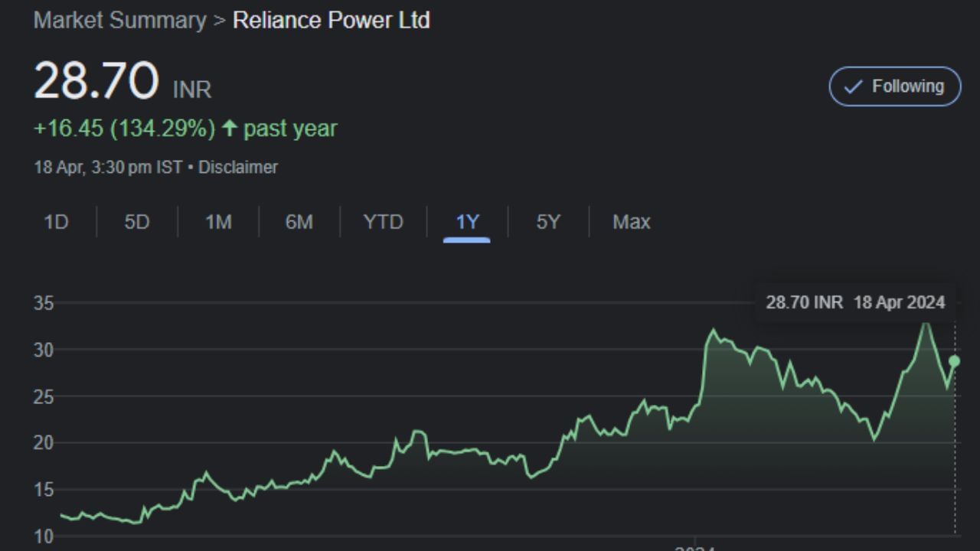Click the 15 y-axis label

tap(44, 490)
